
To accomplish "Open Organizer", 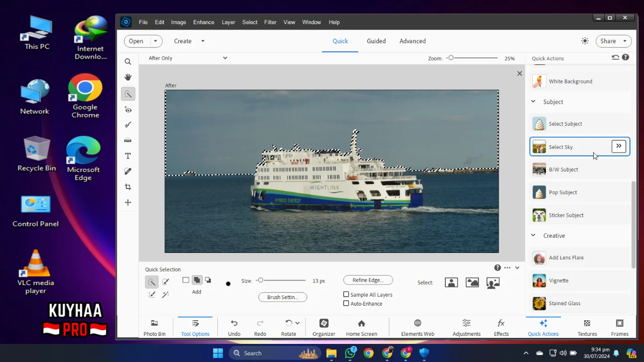I will pos(324,328).
